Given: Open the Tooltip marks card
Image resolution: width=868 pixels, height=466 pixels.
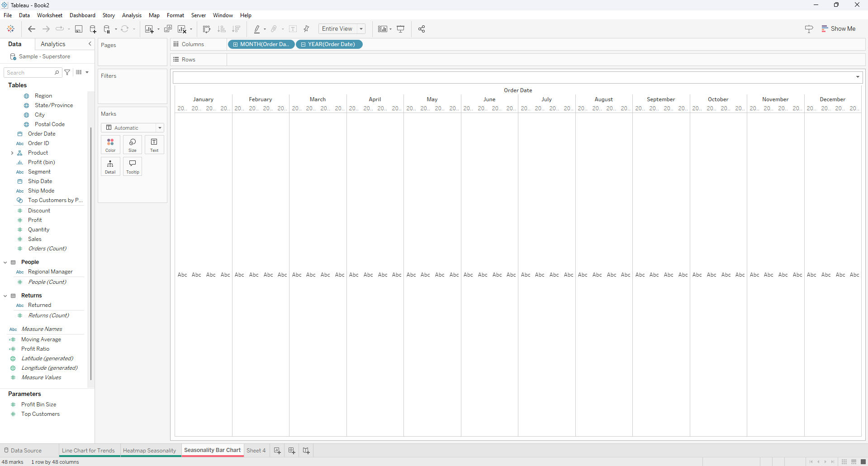Looking at the screenshot, I should [133, 166].
